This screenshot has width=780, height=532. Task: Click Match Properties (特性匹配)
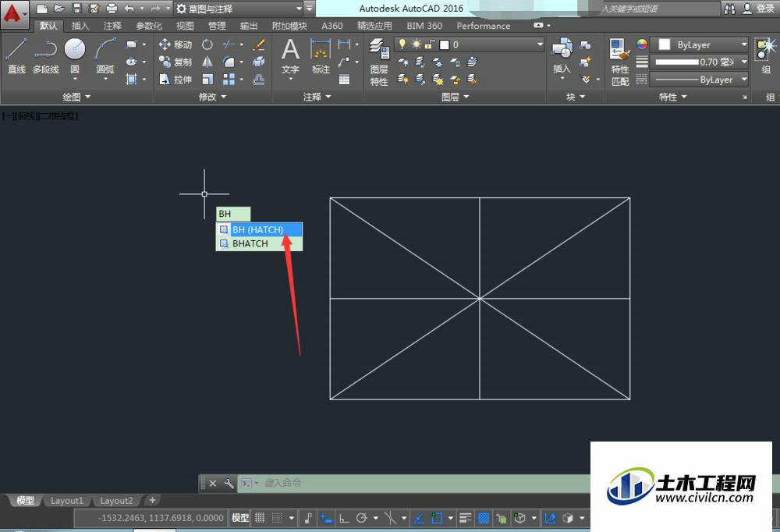[620, 62]
